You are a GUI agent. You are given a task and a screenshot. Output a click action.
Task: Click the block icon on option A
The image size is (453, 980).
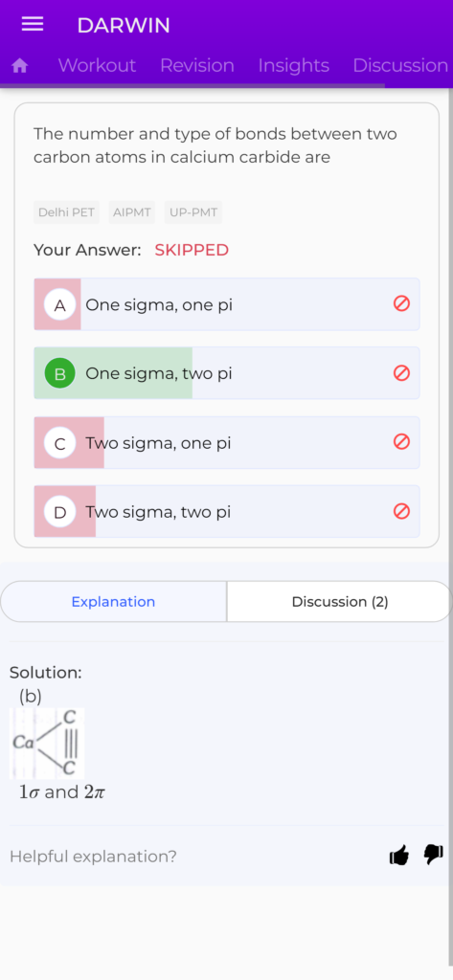coord(401,303)
